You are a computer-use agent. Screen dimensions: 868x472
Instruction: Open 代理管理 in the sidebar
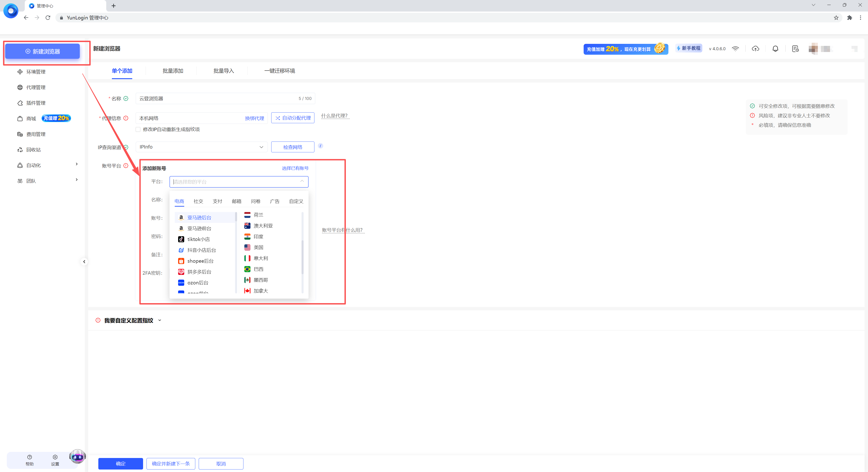coord(36,87)
